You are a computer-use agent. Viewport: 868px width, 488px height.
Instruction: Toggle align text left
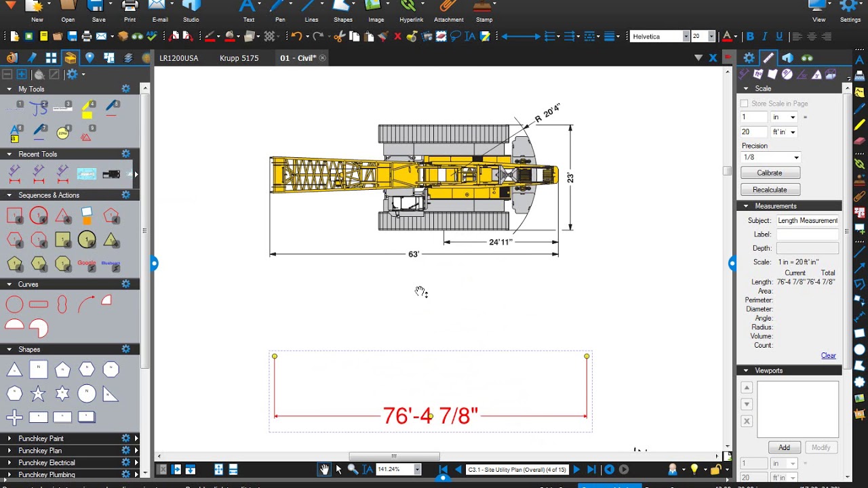797,37
